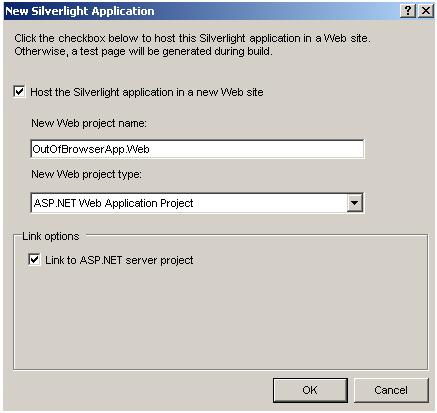
Task: Confirm the dialog with the OK button
Action: tap(310, 390)
